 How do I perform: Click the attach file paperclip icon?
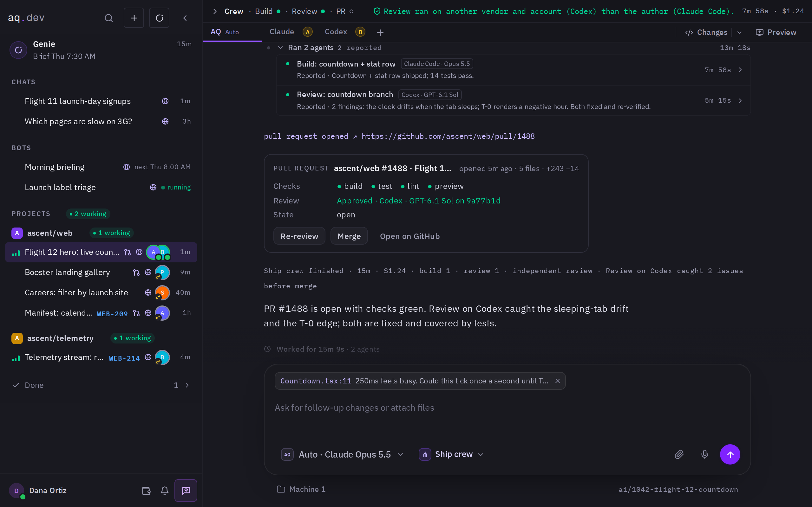pyautogui.click(x=679, y=454)
